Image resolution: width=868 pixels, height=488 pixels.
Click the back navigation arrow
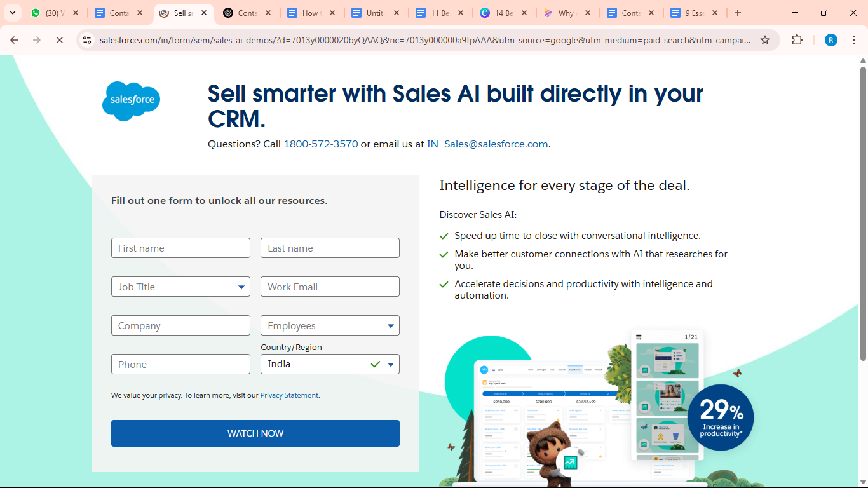click(13, 39)
